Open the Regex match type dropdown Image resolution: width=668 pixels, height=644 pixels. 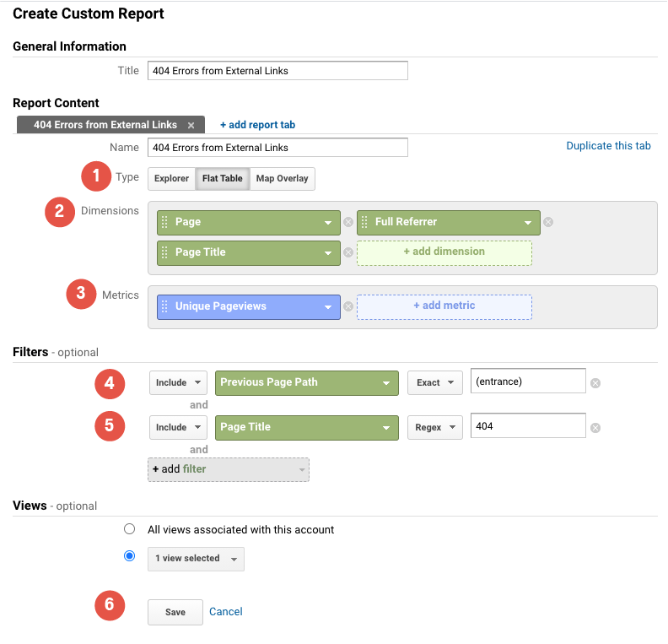(x=435, y=427)
